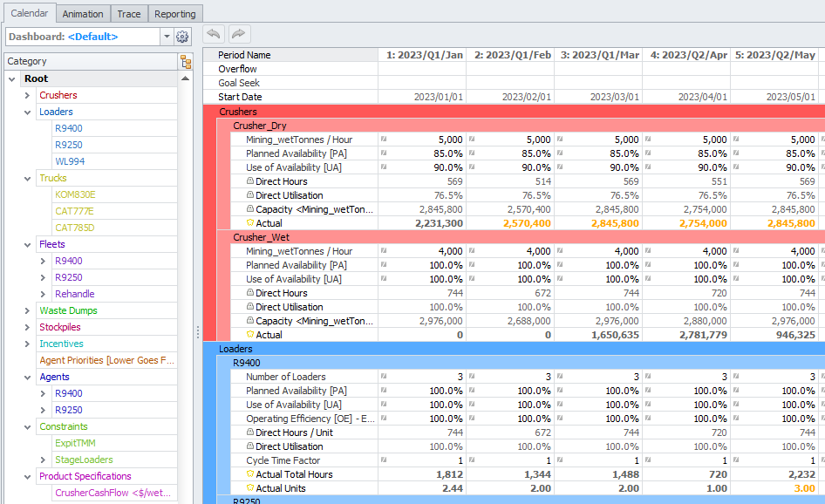Open the Reporting tab

click(174, 14)
